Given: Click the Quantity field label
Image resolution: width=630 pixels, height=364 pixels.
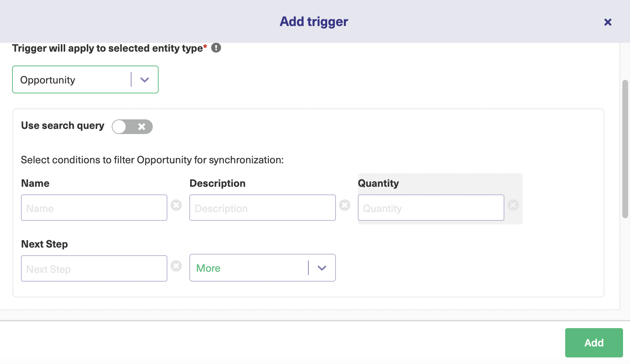Looking at the screenshot, I should tap(378, 183).
